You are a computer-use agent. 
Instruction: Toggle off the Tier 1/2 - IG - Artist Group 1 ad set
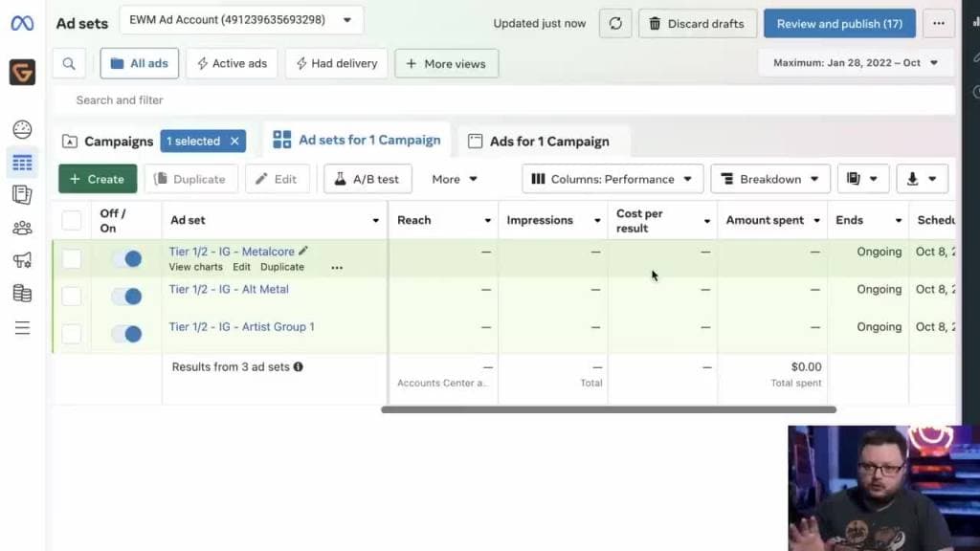point(127,334)
